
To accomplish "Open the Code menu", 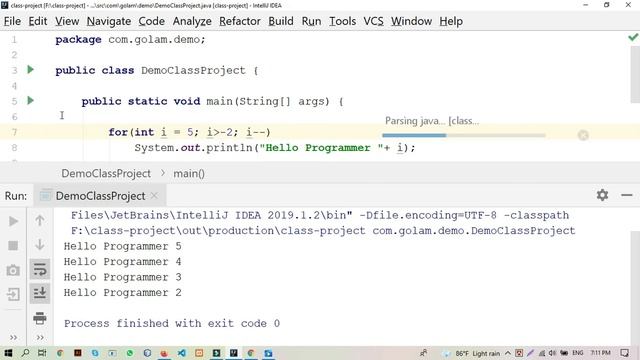I will coord(151,21).
